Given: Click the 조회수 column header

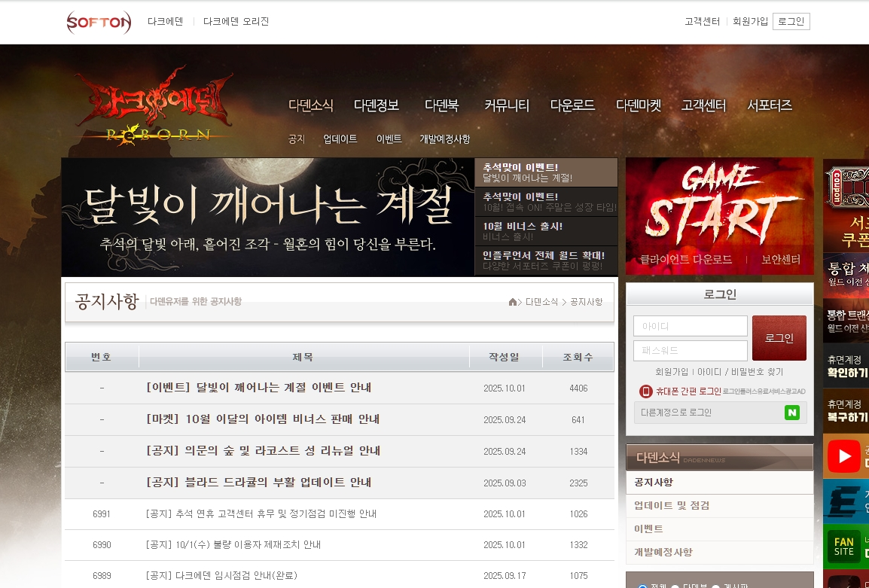Looking at the screenshot, I should [578, 357].
